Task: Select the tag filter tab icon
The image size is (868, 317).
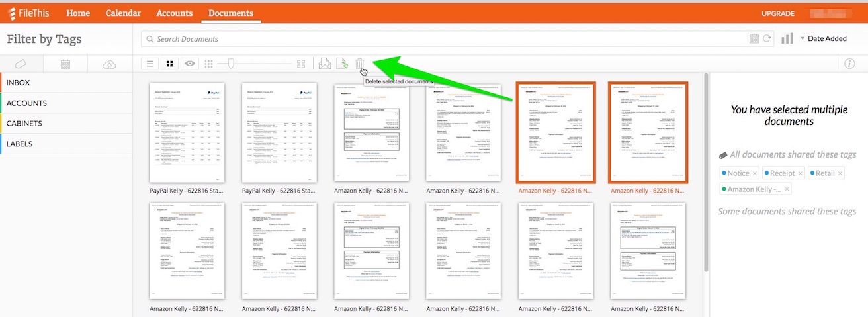Action: pyautogui.click(x=21, y=64)
